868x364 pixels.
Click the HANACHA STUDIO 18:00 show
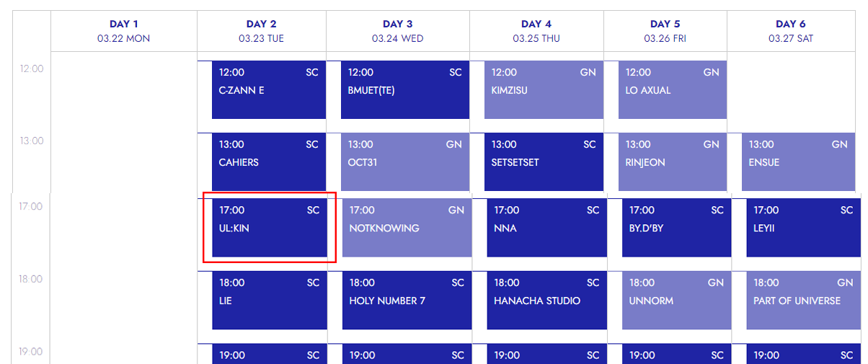click(546, 301)
